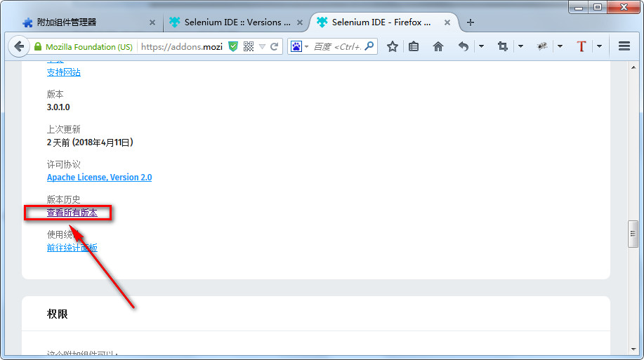Image resolution: width=644 pixels, height=360 pixels.
Task: Click the 权限 section heading
Action: point(57,314)
